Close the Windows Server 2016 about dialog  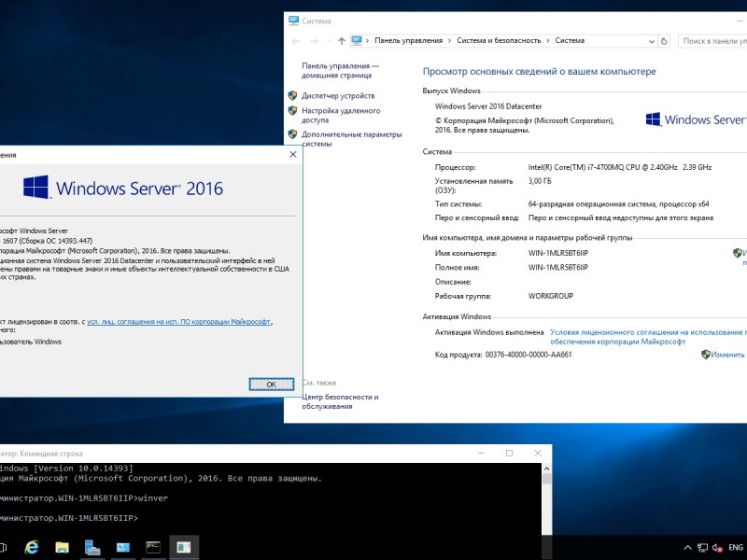pyautogui.click(x=293, y=154)
